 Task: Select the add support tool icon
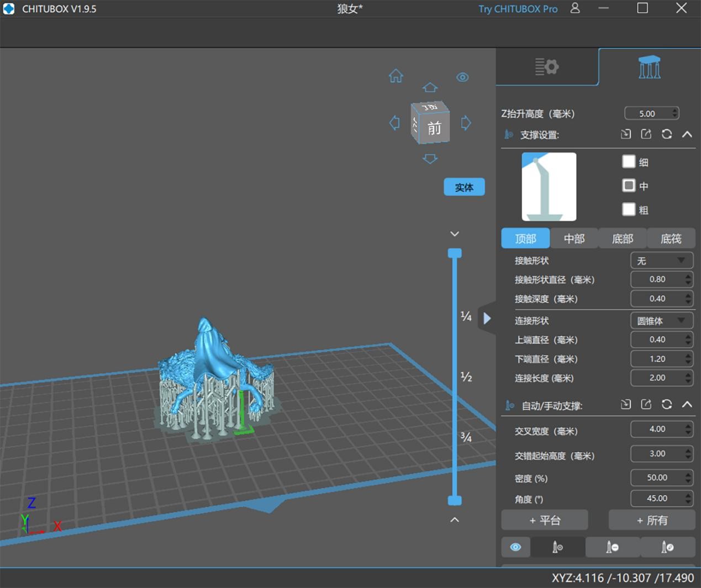pyautogui.click(x=557, y=547)
